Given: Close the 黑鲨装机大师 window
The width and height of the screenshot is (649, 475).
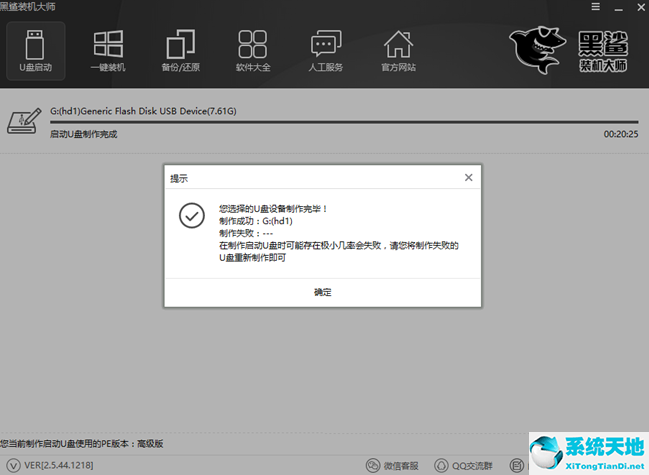Looking at the screenshot, I should point(641,7).
